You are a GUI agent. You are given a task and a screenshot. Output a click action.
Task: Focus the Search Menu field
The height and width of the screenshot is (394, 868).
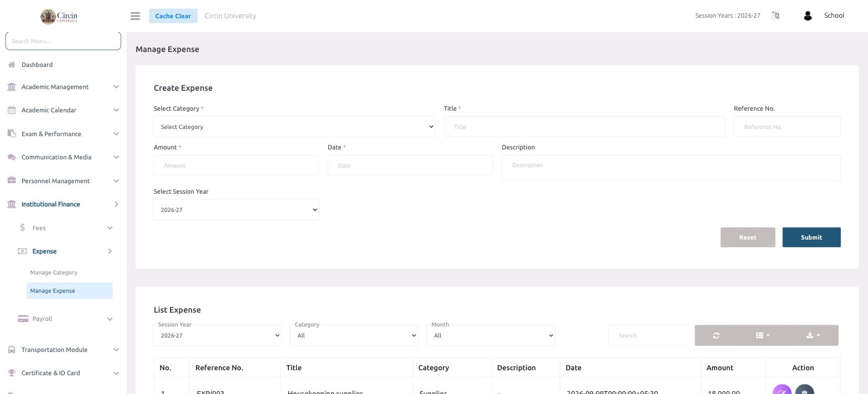coord(63,41)
